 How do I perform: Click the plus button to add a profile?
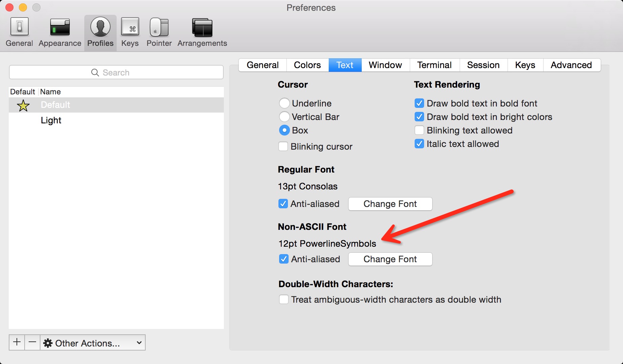17,342
